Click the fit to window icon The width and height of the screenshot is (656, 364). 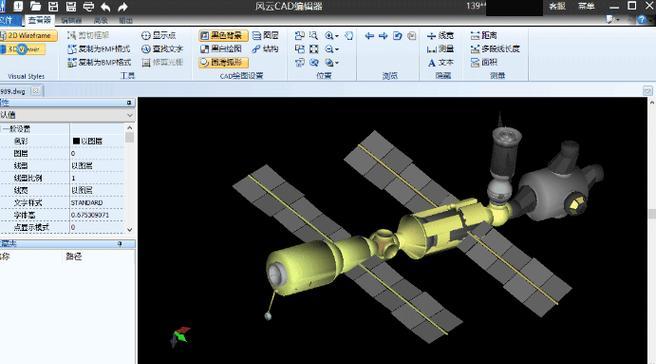314,49
